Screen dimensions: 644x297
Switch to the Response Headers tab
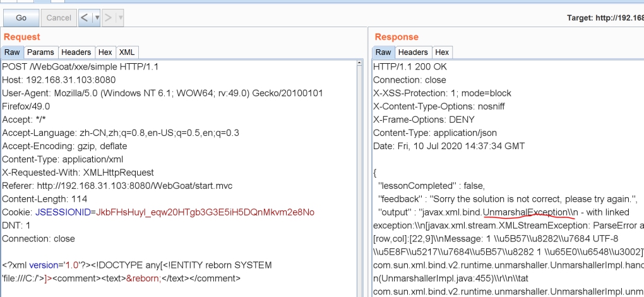(x=413, y=52)
